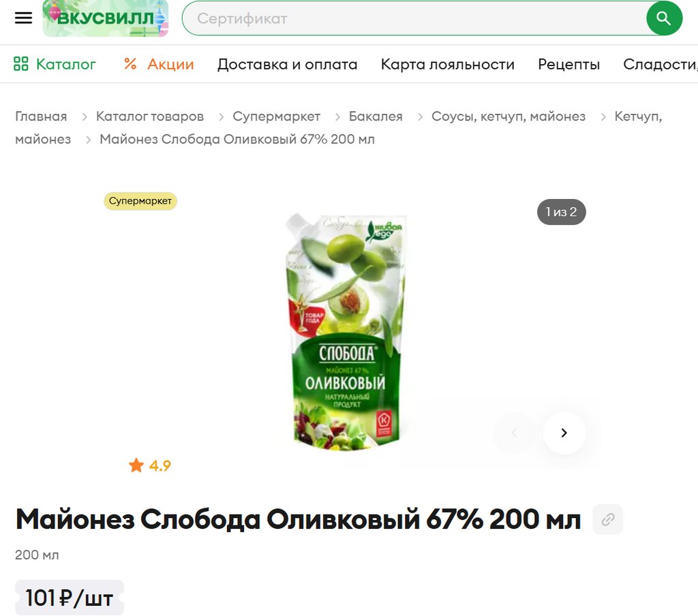This screenshot has height=616, width=698.
Task: Open the hamburger menu icon
Action: 24,18
